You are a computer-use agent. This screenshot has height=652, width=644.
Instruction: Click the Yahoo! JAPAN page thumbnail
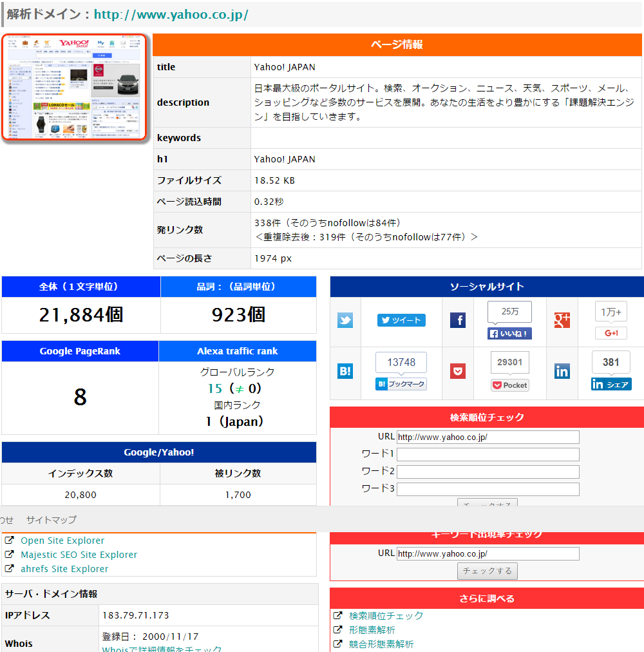pos(75,87)
